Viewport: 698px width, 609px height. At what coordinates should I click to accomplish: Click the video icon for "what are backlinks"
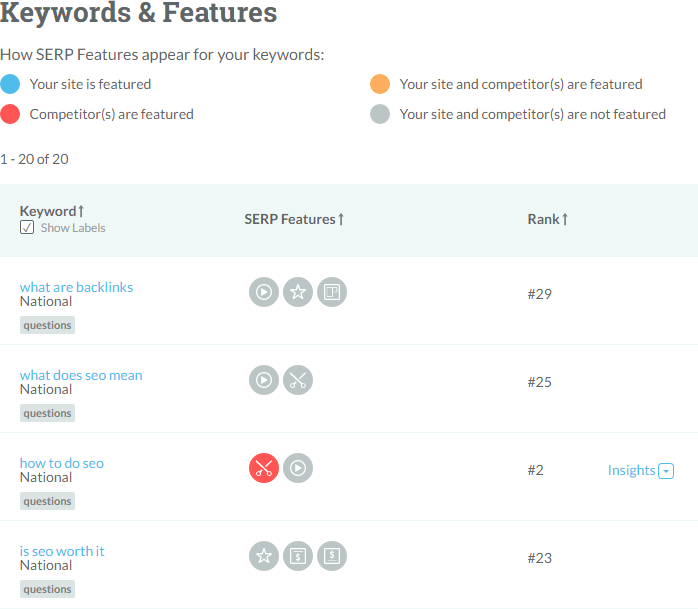coord(264,292)
